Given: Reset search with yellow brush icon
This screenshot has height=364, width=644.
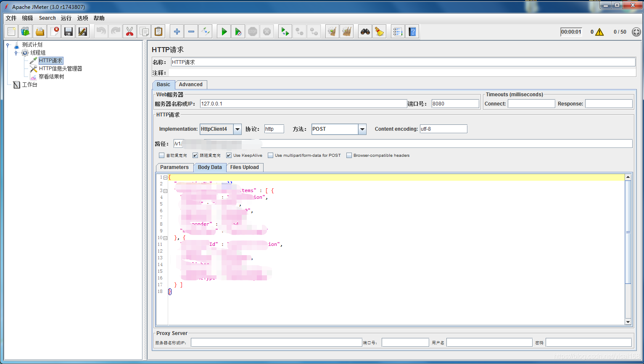Looking at the screenshot, I should coord(380,32).
